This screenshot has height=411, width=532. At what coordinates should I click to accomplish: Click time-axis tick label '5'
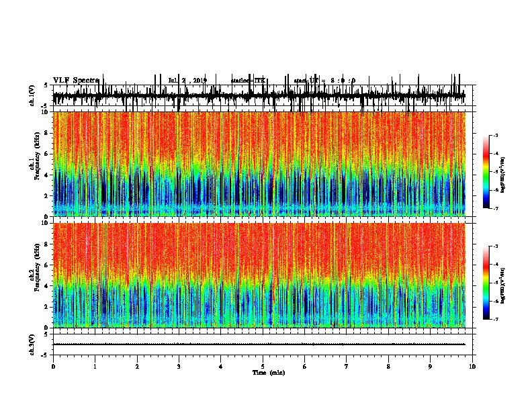click(x=263, y=367)
